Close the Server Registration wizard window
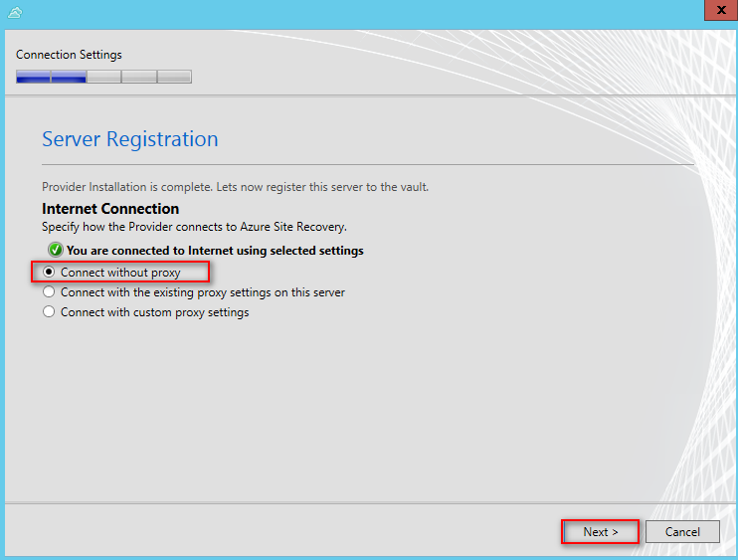Viewport: 738px width, 560px height. click(720, 10)
